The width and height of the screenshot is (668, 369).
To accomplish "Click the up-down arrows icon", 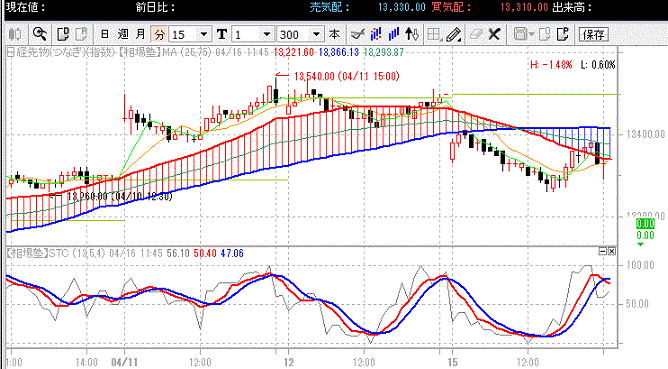I will (412, 34).
